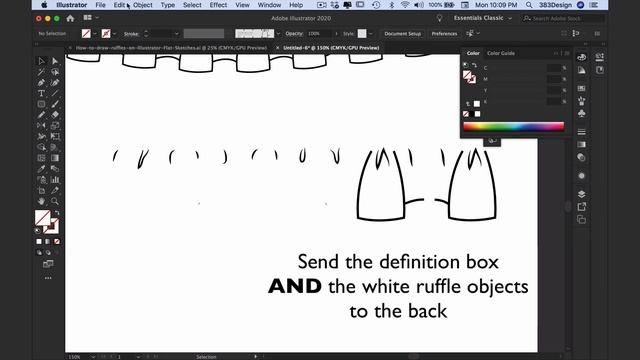640x360 pixels.
Task: Select the Hand tool
Action: coord(41,201)
